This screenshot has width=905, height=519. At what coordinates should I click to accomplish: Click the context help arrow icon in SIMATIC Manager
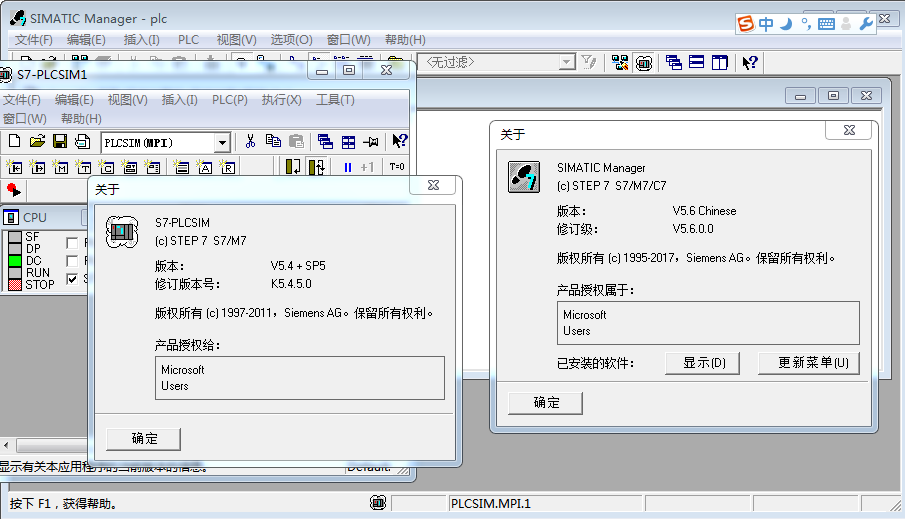tap(750, 62)
